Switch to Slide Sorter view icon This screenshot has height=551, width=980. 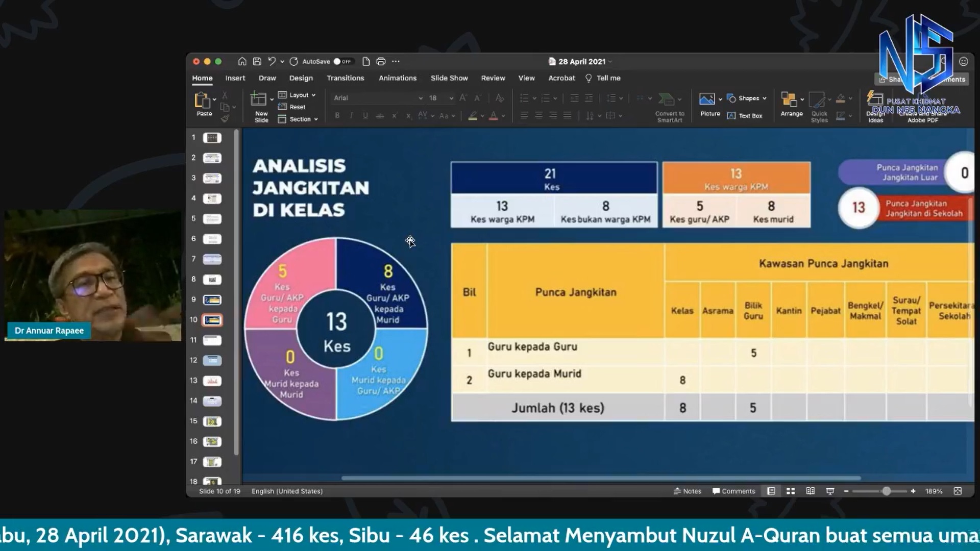[x=791, y=491]
